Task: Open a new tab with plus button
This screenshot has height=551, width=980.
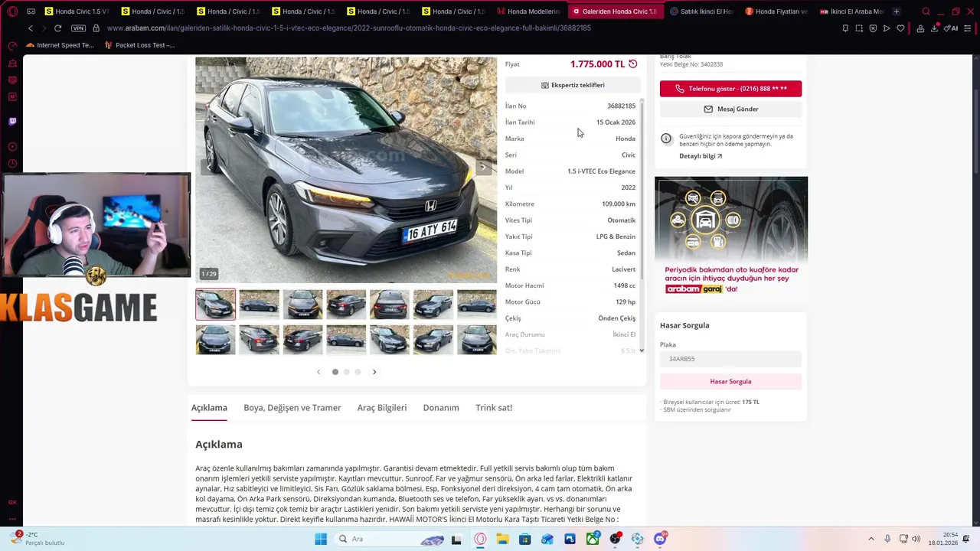Action: click(x=896, y=11)
